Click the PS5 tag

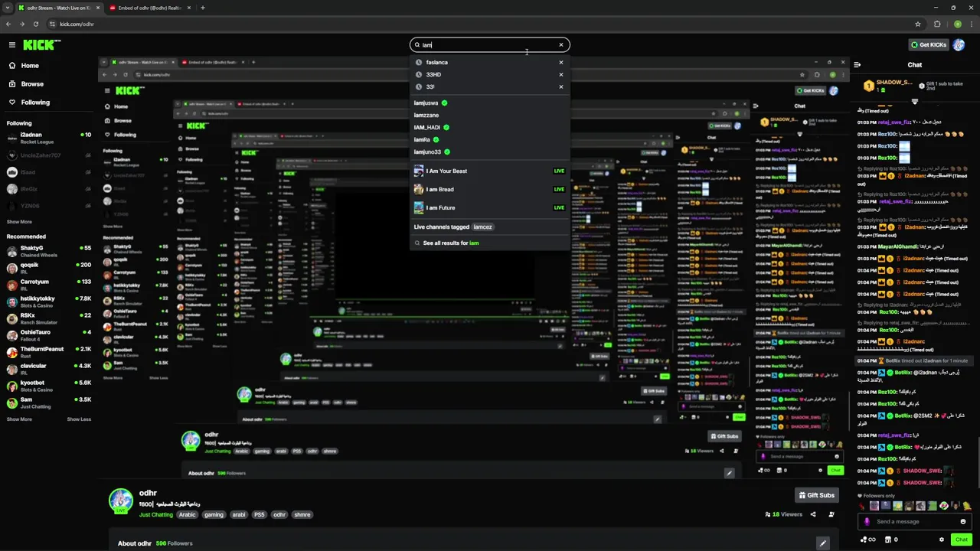pos(260,515)
